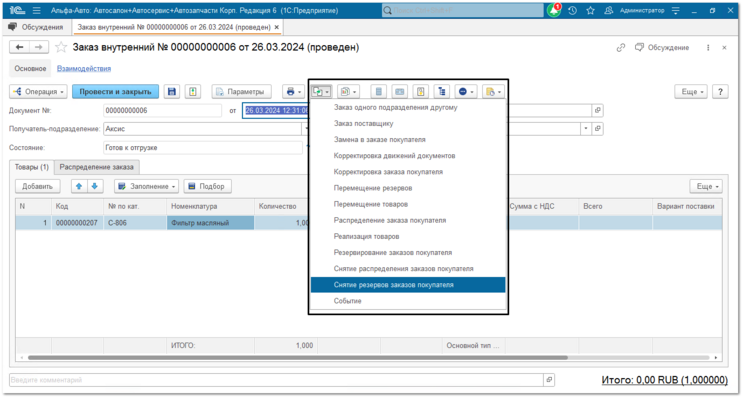This screenshot has height=398, width=743.
Task: Add document to favorites with star
Action: (x=61, y=47)
